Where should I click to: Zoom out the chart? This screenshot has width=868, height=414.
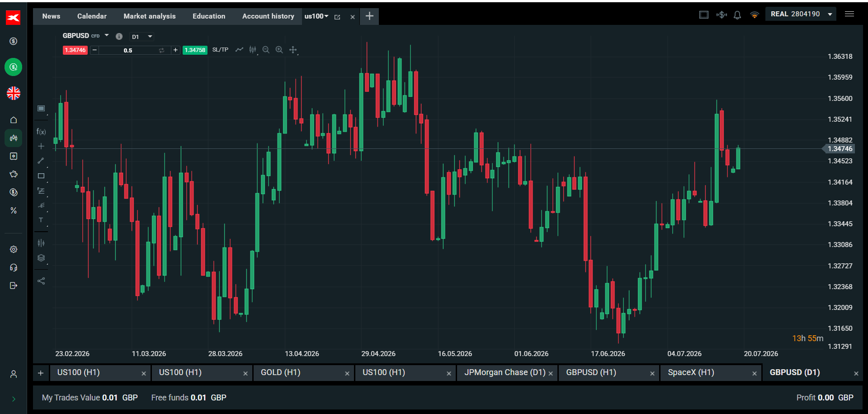(266, 50)
